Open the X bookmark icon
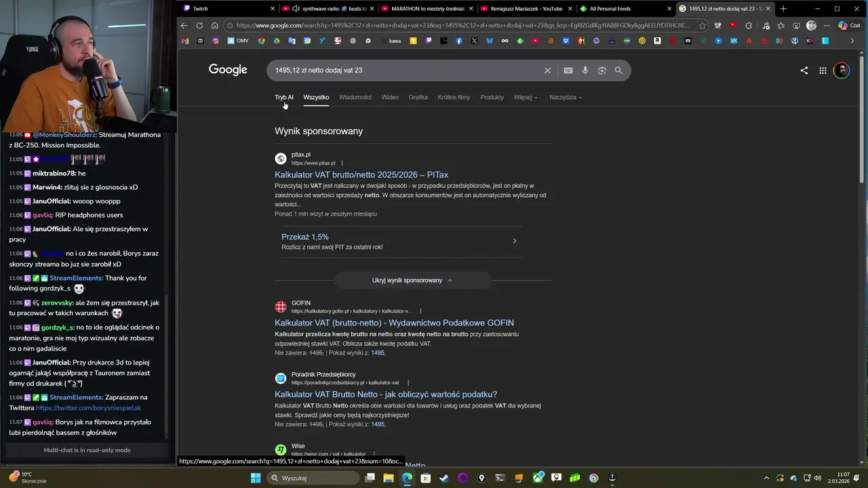868x488 pixels. (474, 41)
